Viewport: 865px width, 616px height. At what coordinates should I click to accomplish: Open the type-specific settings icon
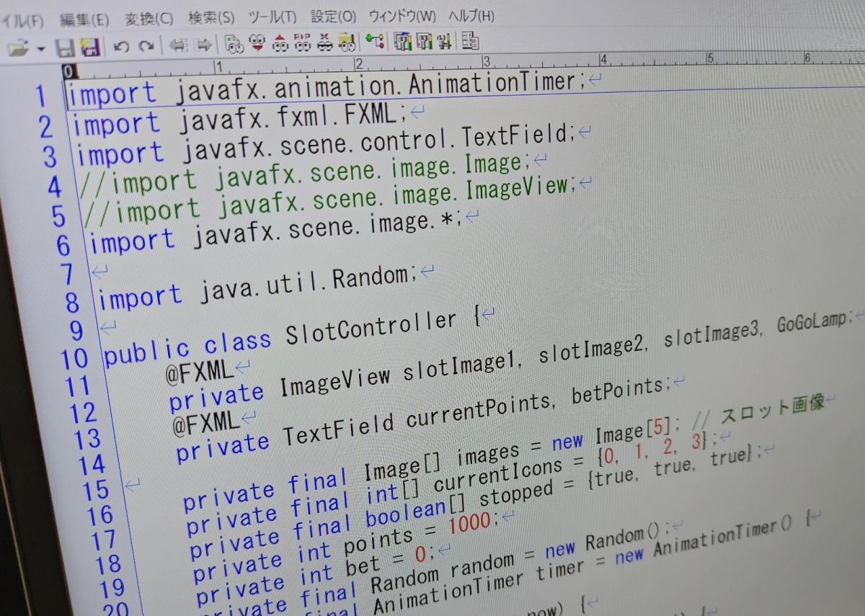tap(425, 42)
